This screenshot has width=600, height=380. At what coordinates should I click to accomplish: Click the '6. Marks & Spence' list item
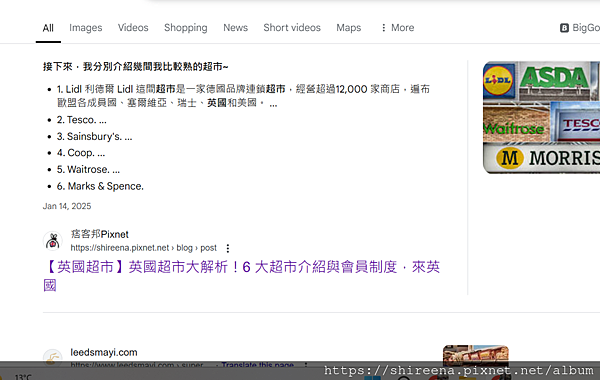(100, 186)
